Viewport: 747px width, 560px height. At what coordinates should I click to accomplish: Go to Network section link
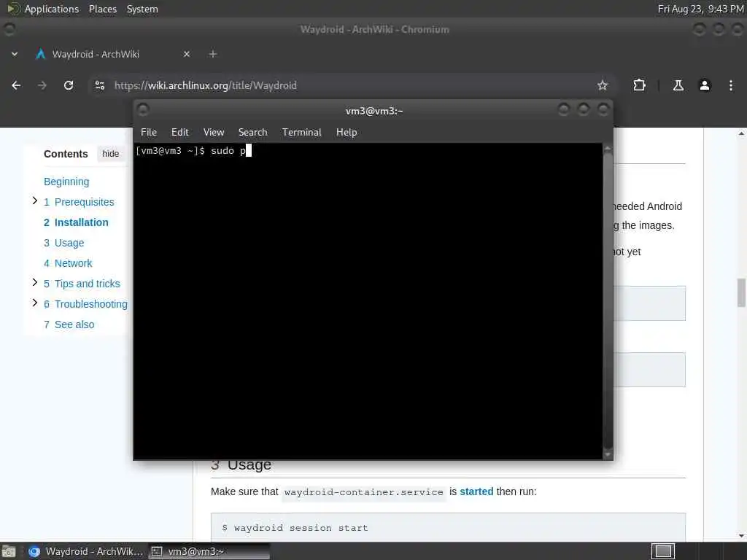[x=68, y=263]
